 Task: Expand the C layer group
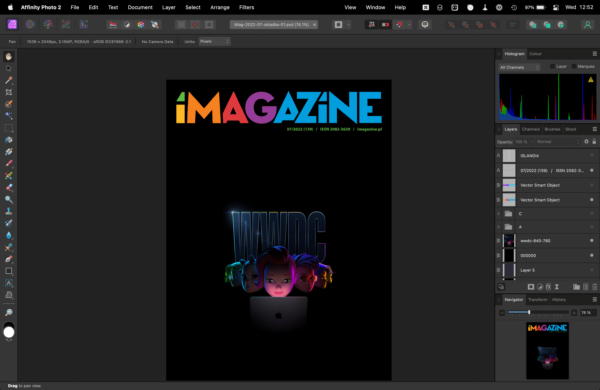click(498, 214)
